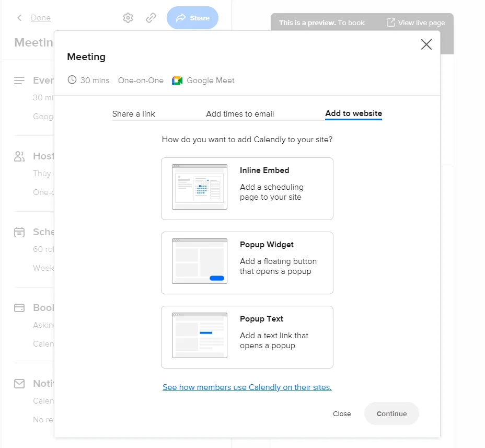Click 'How do you want to add Calendly' text
Image resolution: width=485 pixels, height=448 pixels.
pos(247,140)
